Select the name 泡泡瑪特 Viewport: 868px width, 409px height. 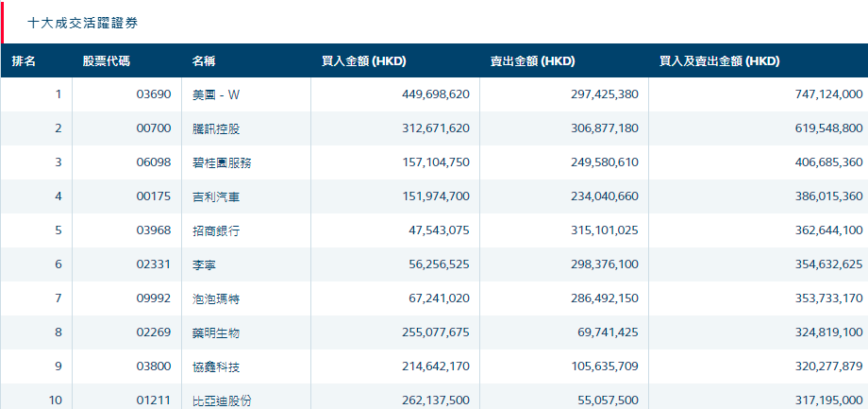click(x=216, y=298)
